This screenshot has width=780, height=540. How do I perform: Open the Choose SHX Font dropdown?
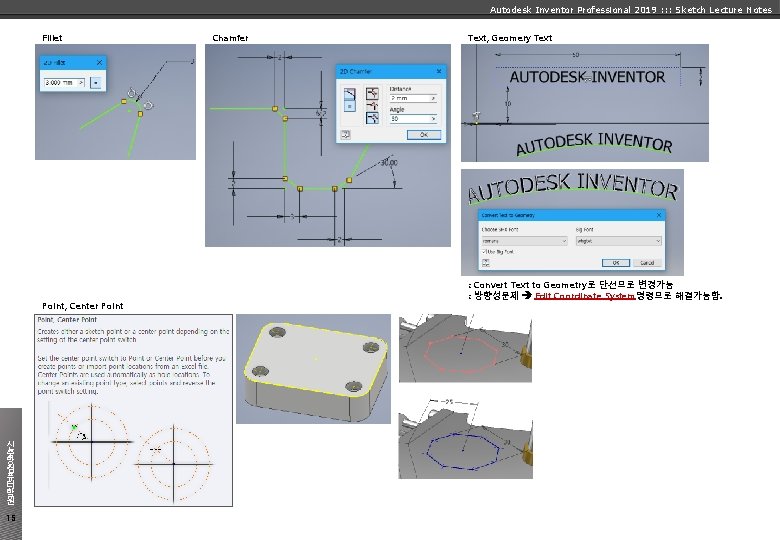pyautogui.click(x=524, y=241)
